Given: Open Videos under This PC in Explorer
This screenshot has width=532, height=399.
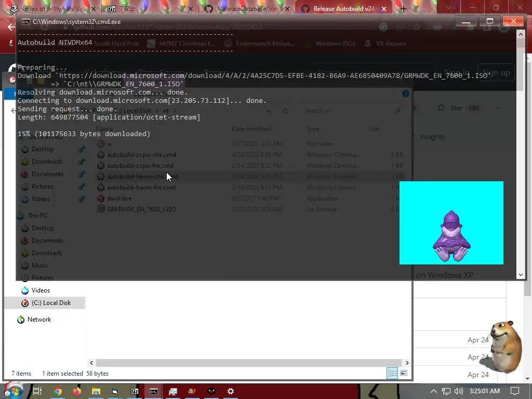Looking at the screenshot, I should 41,290.
